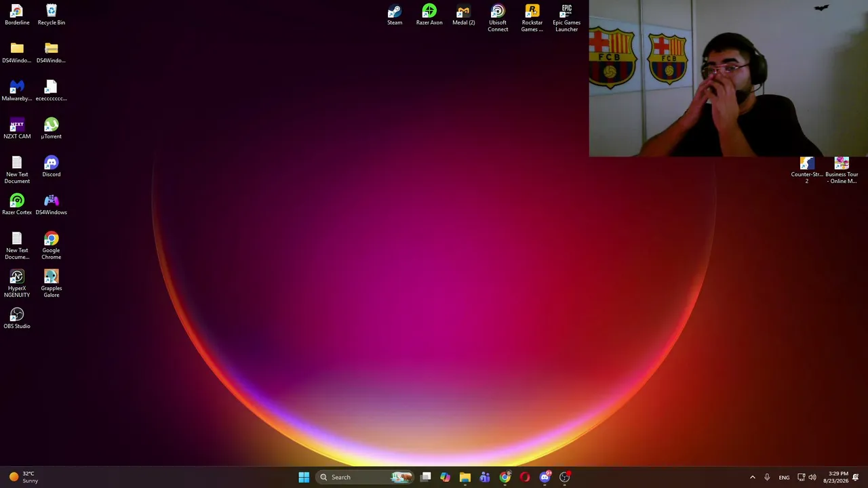The width and height of the screenshot is (868, 488).
Task: Launch Opera browser from the taskbar
Action: pyautogui.click(x=525, y=477)
